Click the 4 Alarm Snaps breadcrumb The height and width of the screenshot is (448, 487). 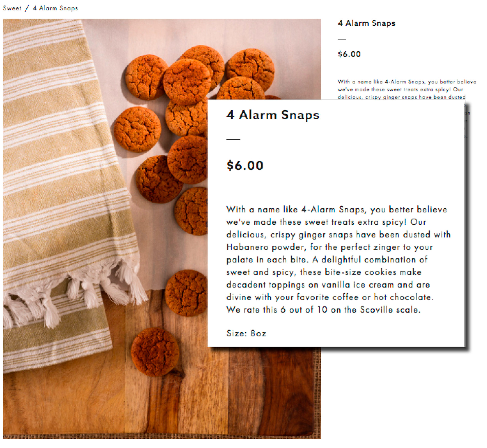point(55,8)
